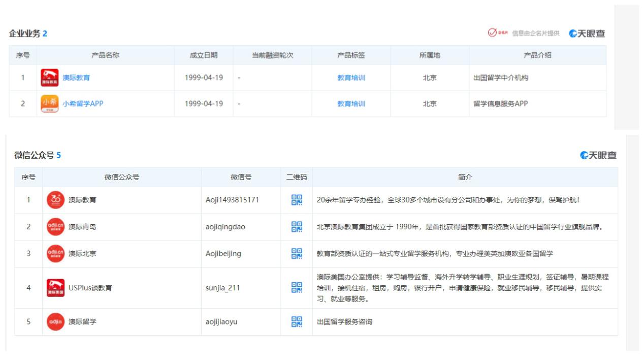Click the 企业业务 section heading

[24, 34]
